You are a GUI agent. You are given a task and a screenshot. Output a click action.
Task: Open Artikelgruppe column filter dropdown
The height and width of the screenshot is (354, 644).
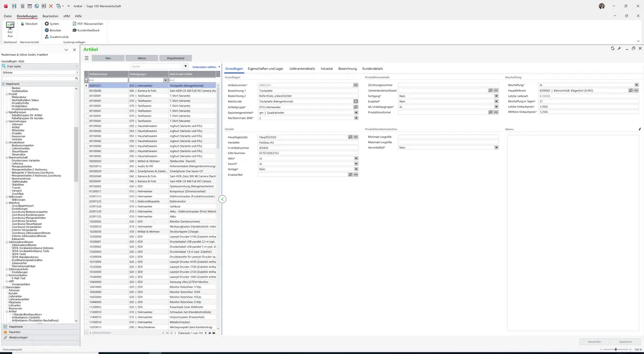(x=165, y=80)
